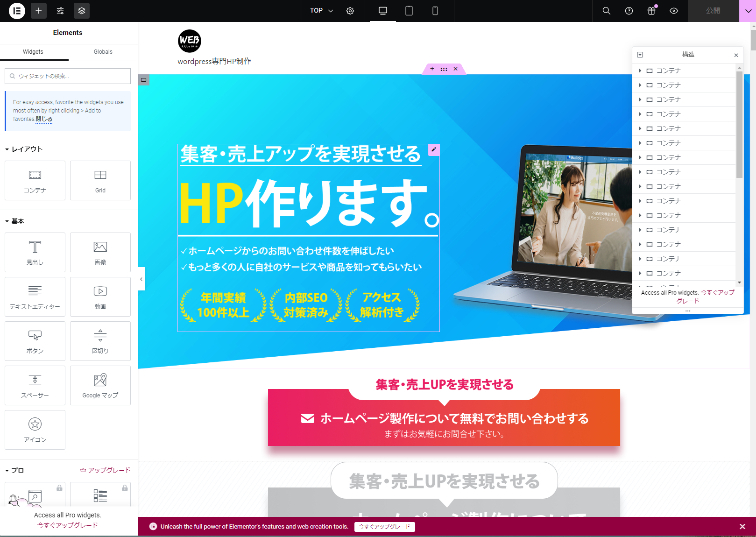
Task: Click the アップグレード link in プロ section
Action: (106, 470)
